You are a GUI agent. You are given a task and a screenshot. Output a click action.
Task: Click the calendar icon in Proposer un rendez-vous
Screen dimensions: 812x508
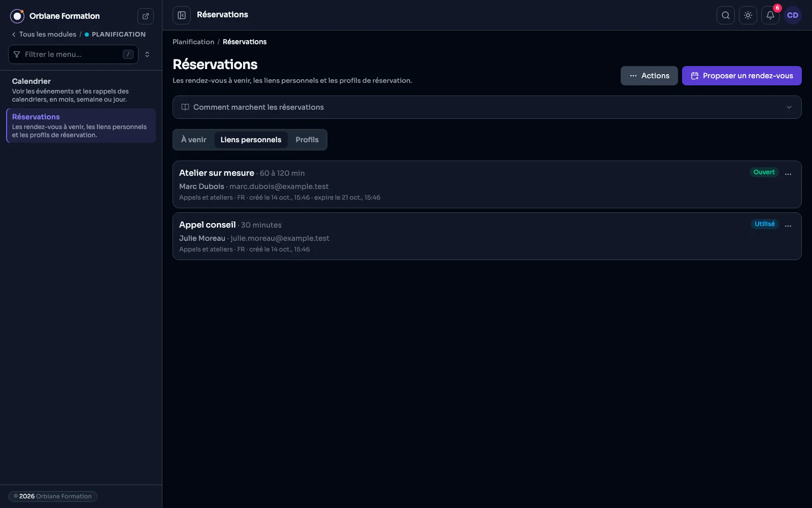[695, 76]
